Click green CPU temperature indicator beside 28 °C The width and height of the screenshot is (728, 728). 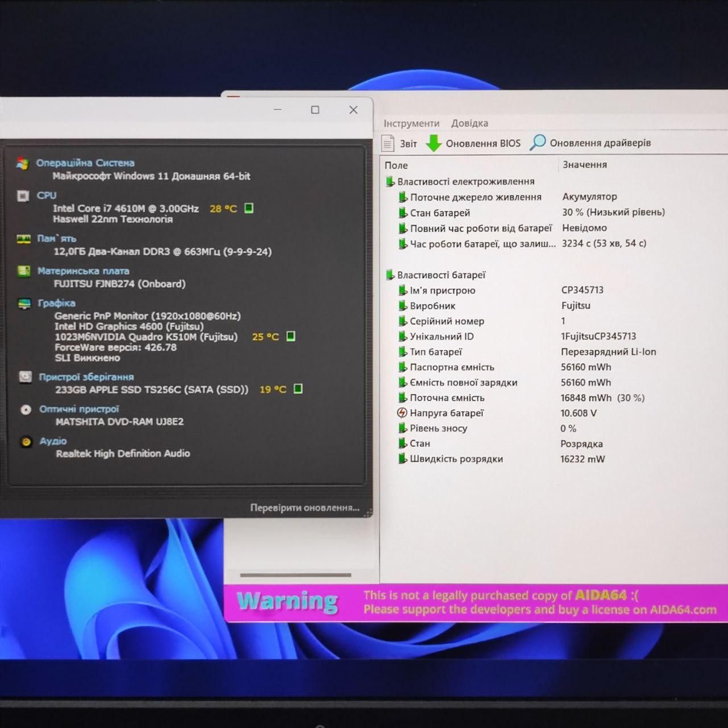(249, 208)
